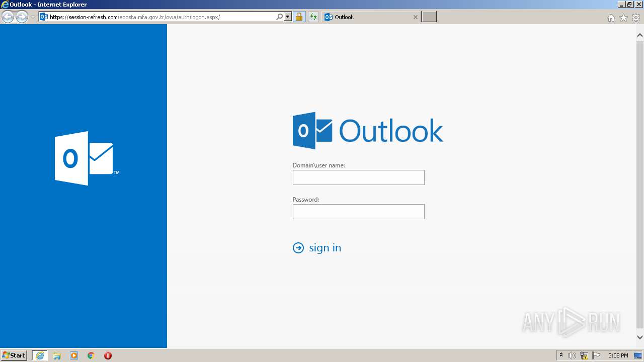Click the Outlook logo above the form

pos(368,131)
